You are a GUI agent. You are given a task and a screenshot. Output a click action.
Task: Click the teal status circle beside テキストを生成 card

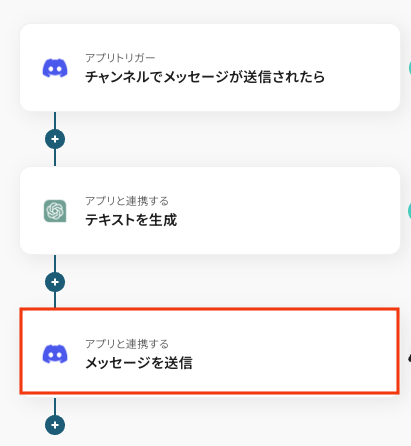pos(409,211)
